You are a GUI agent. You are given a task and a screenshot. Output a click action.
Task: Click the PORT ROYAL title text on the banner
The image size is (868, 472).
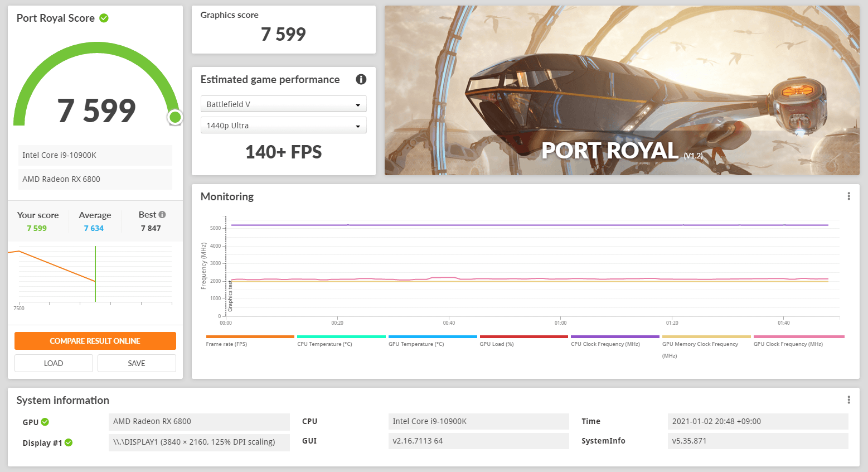click(x=610, y=151)
